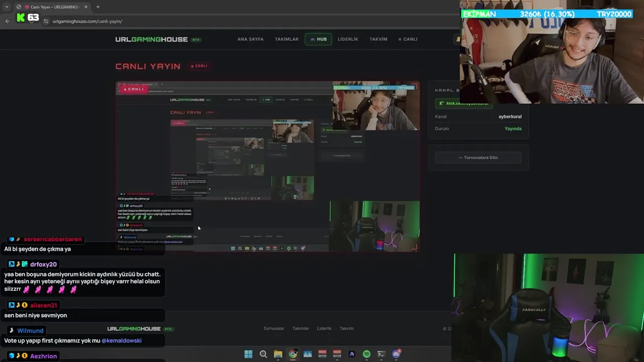Select the Canlı Yayın browser tab
The image size is (644, 362).
(52, 7)
